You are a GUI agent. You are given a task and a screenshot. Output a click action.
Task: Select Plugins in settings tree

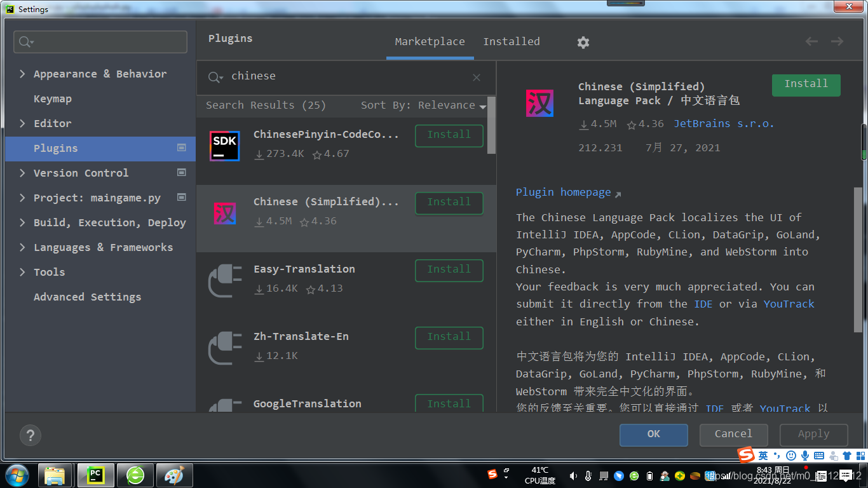point(100,148)
